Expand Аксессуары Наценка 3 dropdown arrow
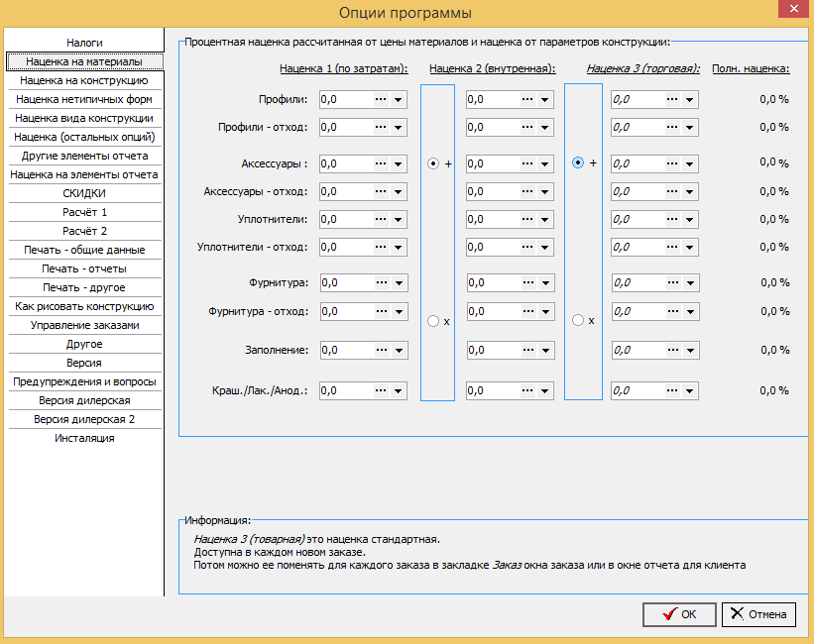The width and height of the screenshot is (814, 644). (x=689, y=163)
